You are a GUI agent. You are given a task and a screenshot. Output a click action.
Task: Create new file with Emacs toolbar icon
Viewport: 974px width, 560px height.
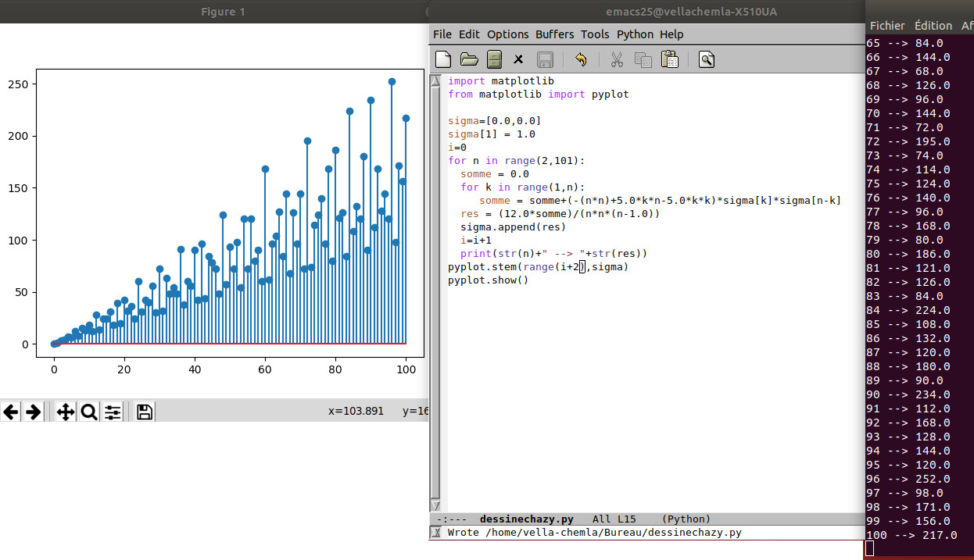click(443, 59)
